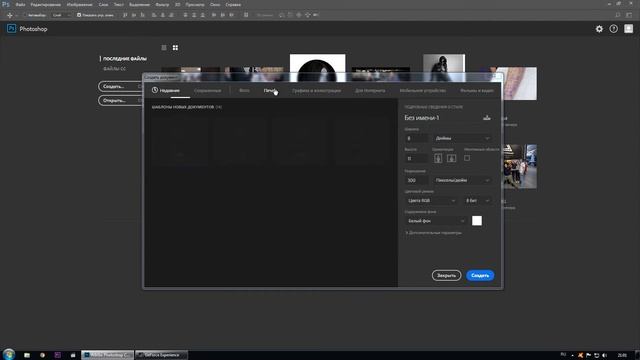Click the Move tool icon in options bar
Viewport: 640px width, 360px height.
pyautogui.click(x=10, y=15)
